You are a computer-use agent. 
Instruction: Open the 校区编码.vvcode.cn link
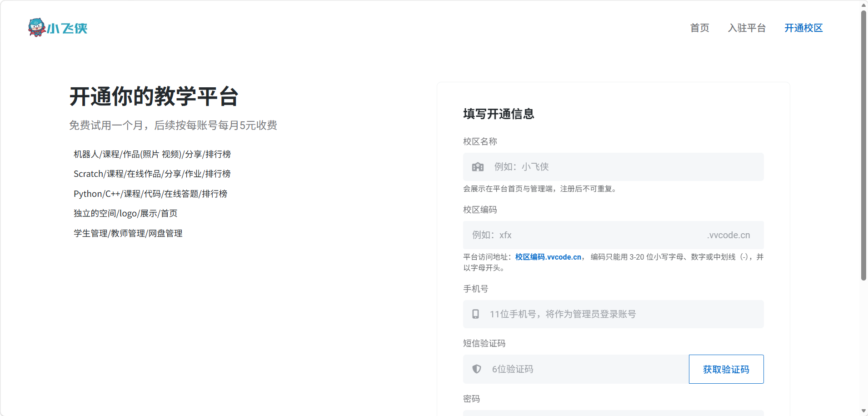tap(548, 257)
